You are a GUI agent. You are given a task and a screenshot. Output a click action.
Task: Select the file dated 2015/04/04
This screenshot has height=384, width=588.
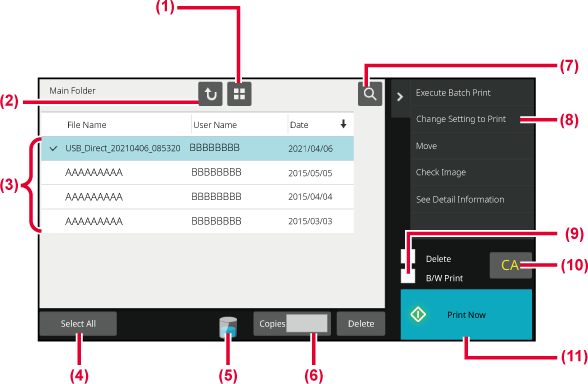pyautogui.click(x=197, y=197)
